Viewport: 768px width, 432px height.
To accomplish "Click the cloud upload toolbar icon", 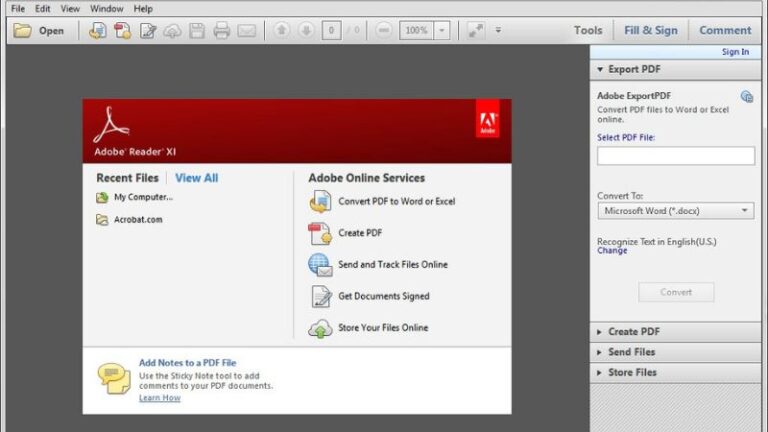I will coord(172,31).
